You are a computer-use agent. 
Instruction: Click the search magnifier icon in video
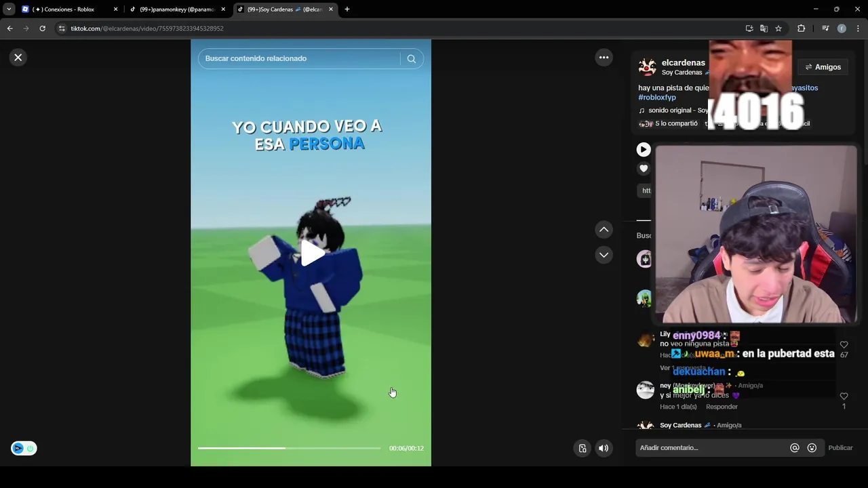[411, 59]
